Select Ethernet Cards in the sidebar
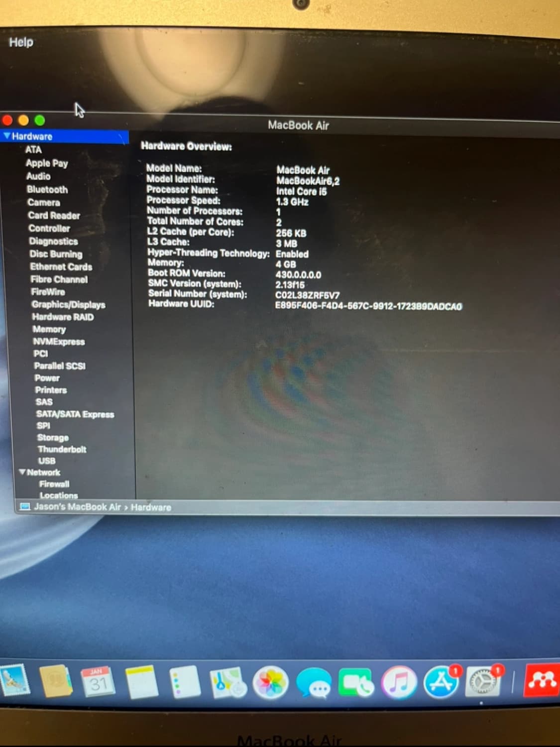Viewport: 560px width, 747px height. (61, 266)
